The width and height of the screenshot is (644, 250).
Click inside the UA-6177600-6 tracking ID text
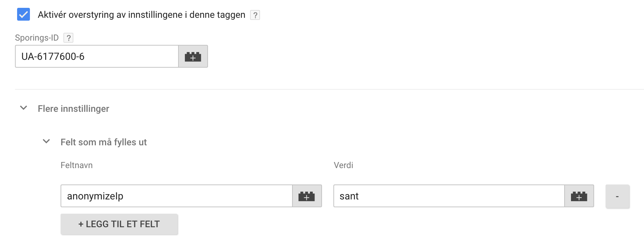tap(53, 56)
